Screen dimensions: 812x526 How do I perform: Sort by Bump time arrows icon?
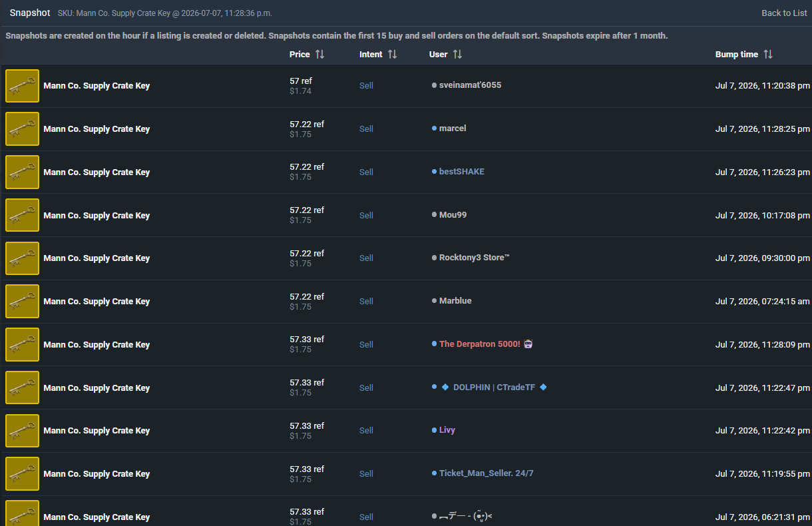[768, 55]
